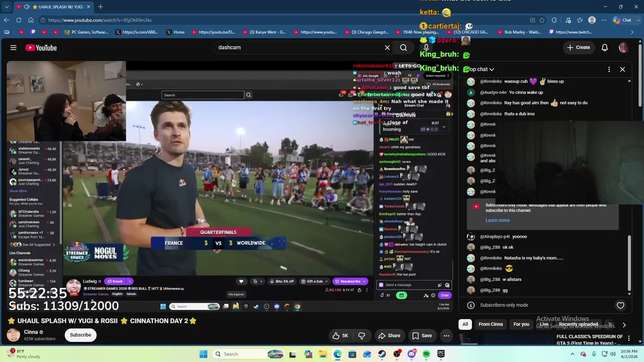
Task: Open the browser home page
Action: [31, 20]
